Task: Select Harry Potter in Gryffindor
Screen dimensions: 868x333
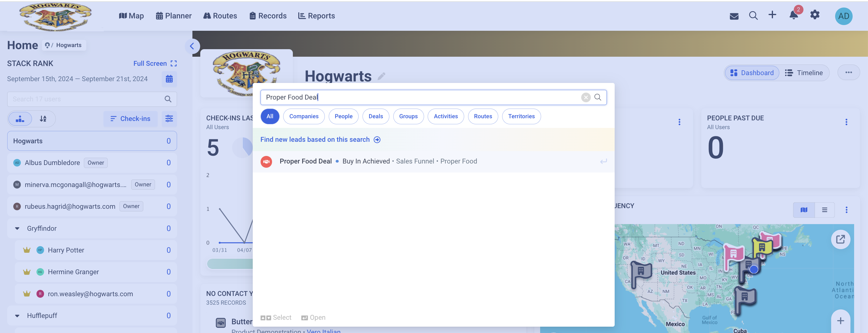Action: click(x=96, y=250)
